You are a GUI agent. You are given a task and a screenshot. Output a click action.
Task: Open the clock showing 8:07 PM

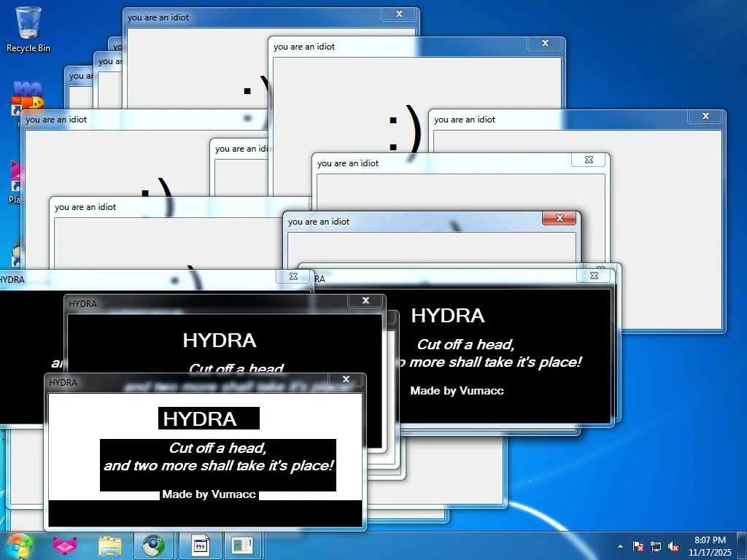pyautogui.click(x=710, y=546)
